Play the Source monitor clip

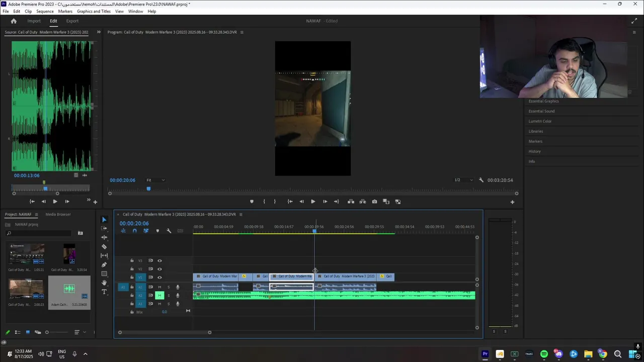tap(55, 202)
